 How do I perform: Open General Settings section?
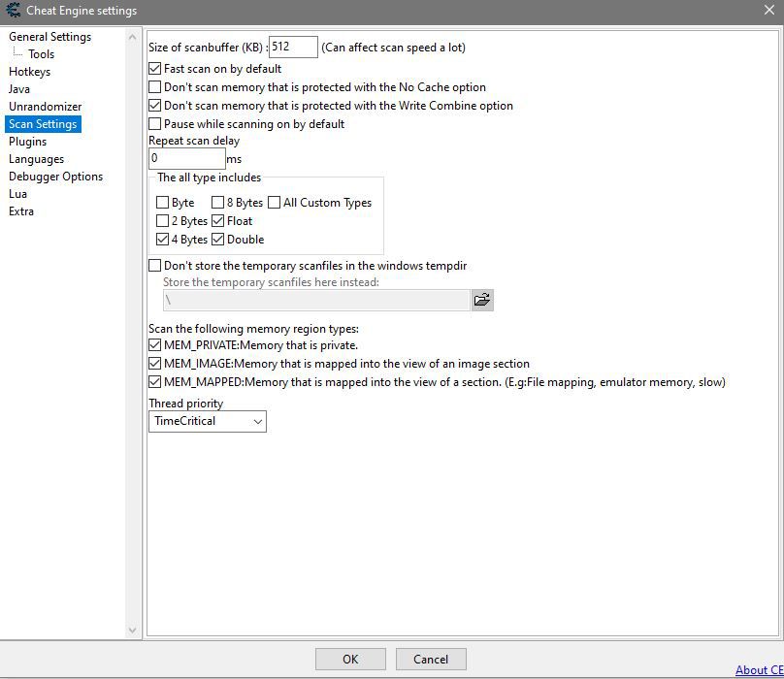[x=50, y=37]
